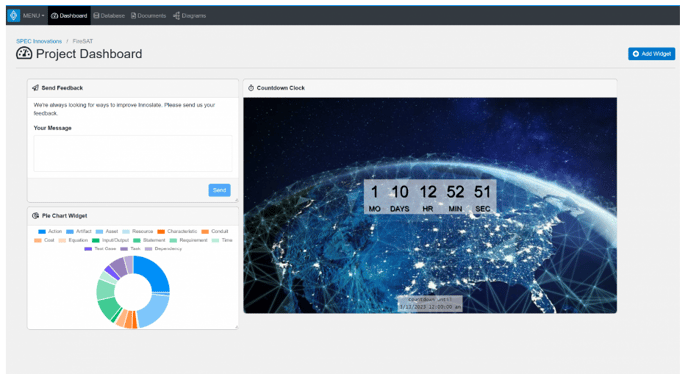Viewport: 688px width, 374px height.
Task: Switch to the Dashboard tab
Action: [x=69, y=16]
